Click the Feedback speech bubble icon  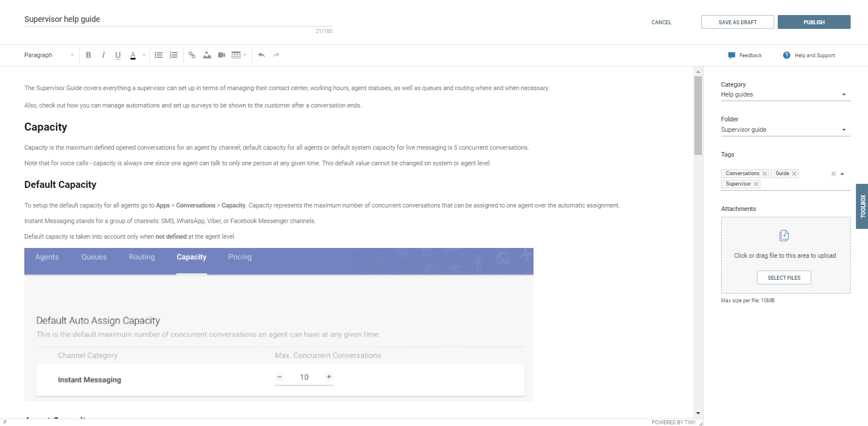[x=731, y=55]
